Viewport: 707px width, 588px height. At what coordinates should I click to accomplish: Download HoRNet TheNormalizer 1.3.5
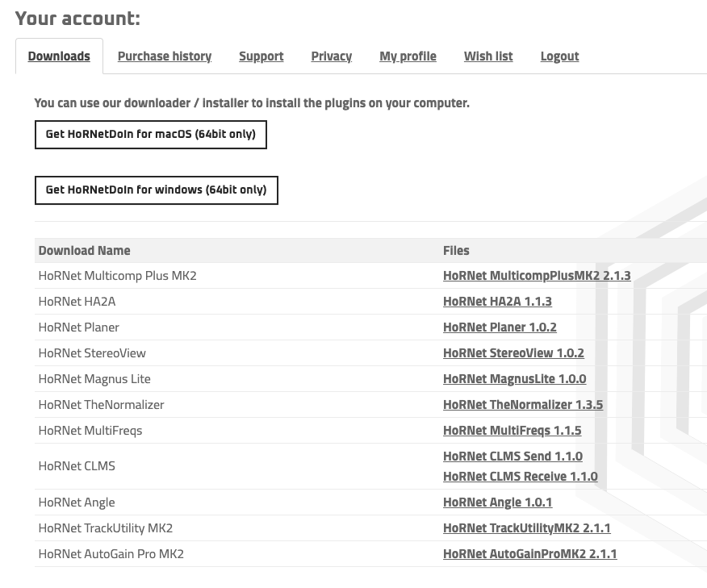523,405
